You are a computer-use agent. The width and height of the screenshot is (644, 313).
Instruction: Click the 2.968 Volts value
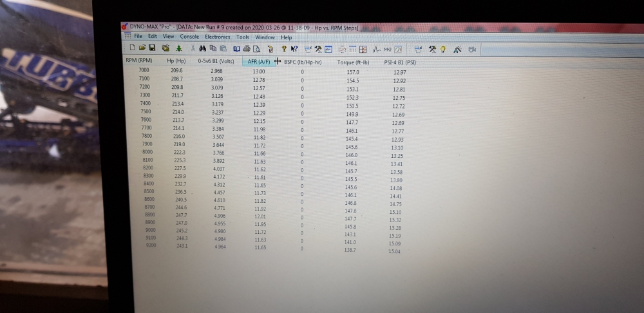point(216,71)
